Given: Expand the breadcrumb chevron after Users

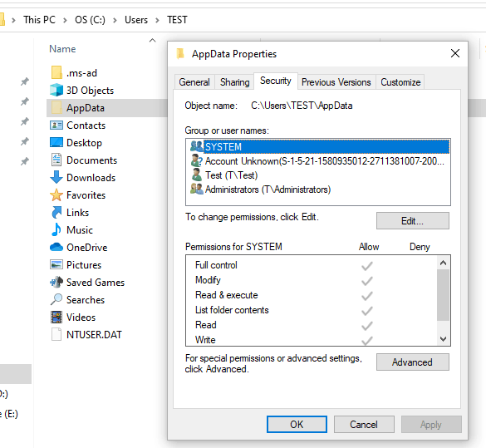Looking at the screenshot, I should (158, 20).
